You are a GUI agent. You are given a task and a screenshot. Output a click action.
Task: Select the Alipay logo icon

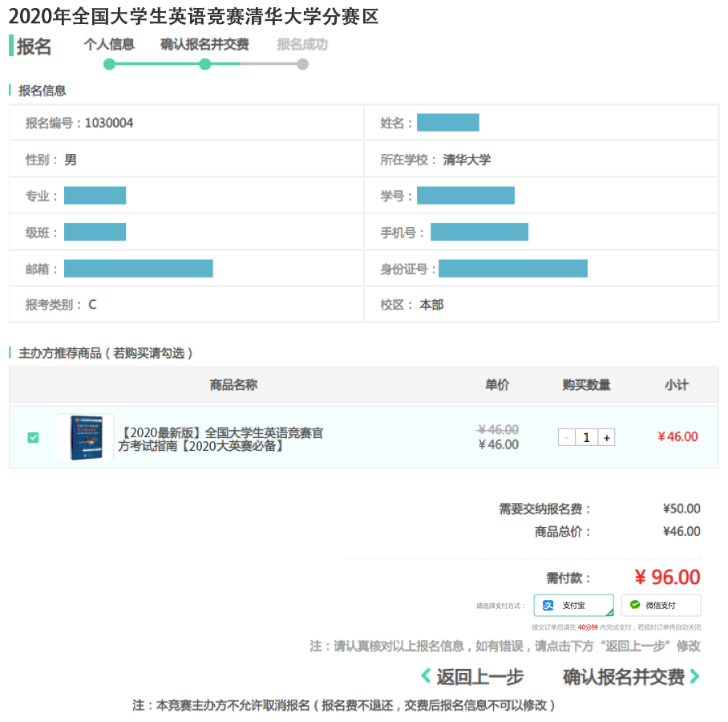point(548,606)
